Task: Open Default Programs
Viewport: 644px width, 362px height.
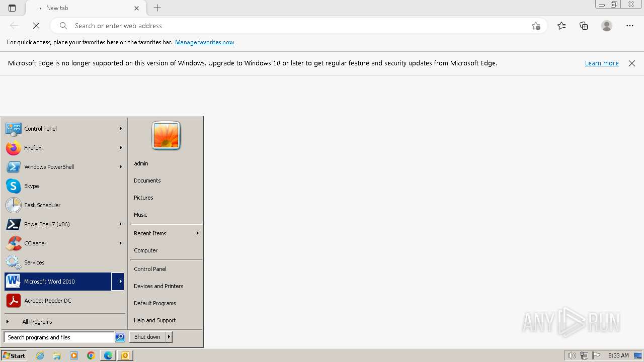Action: click(166, 303)
